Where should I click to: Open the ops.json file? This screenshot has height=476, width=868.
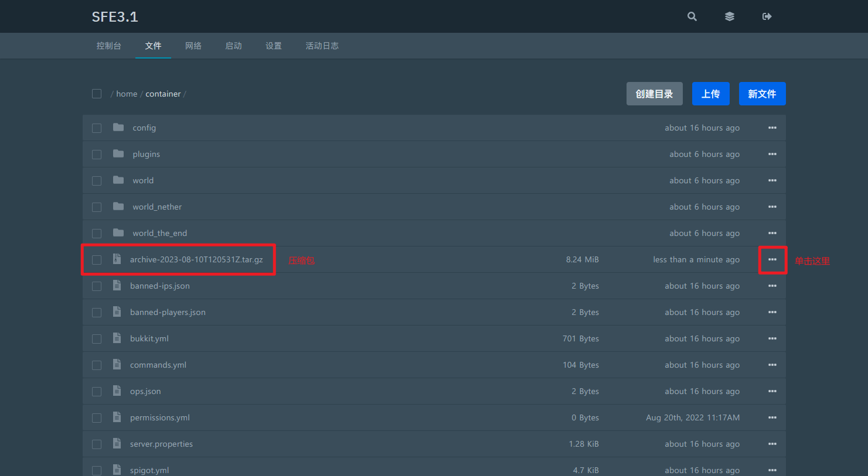(145, 391)
